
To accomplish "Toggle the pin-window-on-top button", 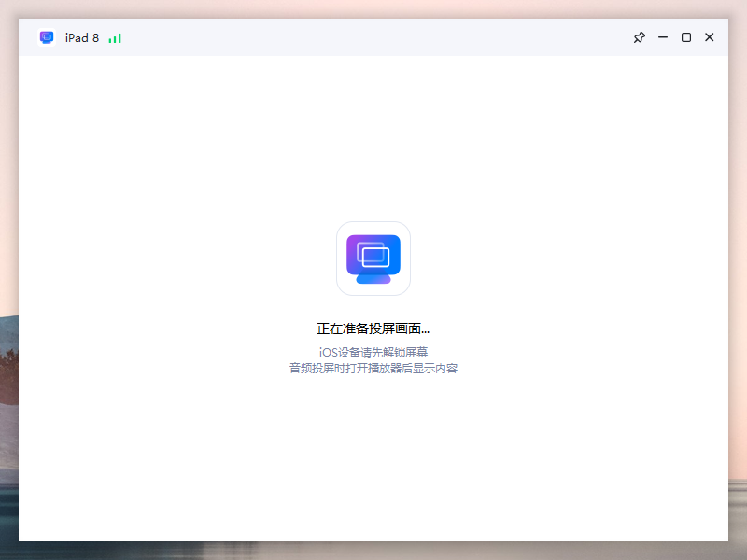I will pyautogui.click(x=639, y=37).
